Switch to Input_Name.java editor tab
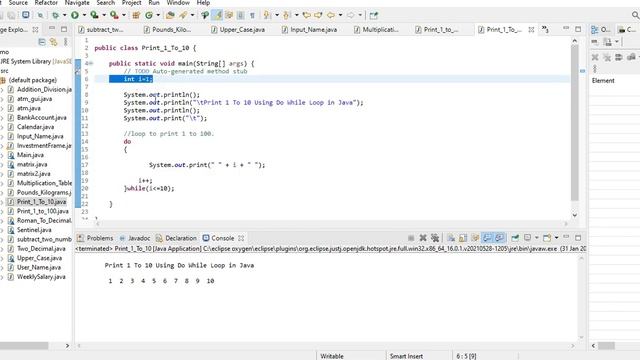The width and height of the screenshot is (640, 360). [309, 29]
